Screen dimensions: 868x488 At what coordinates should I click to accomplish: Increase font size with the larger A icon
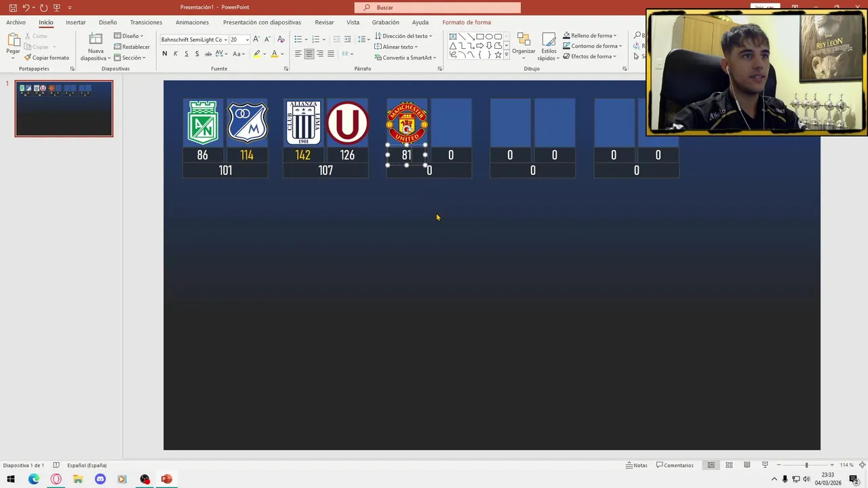pyautogui.click(x=256, y=39)
